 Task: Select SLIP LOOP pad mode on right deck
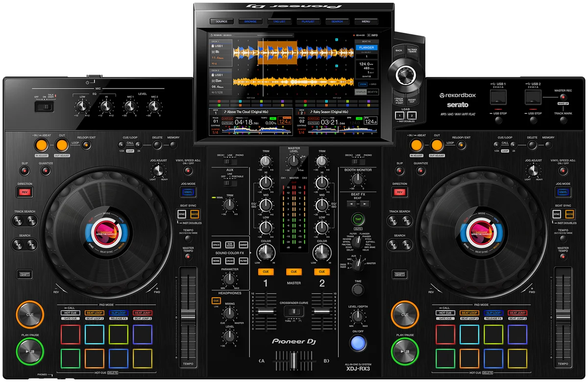tap(493, 312)
